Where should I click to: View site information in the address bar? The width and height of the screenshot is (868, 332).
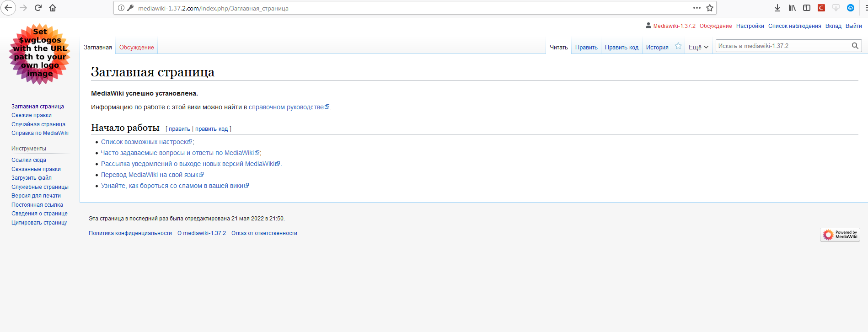(121, 8)
